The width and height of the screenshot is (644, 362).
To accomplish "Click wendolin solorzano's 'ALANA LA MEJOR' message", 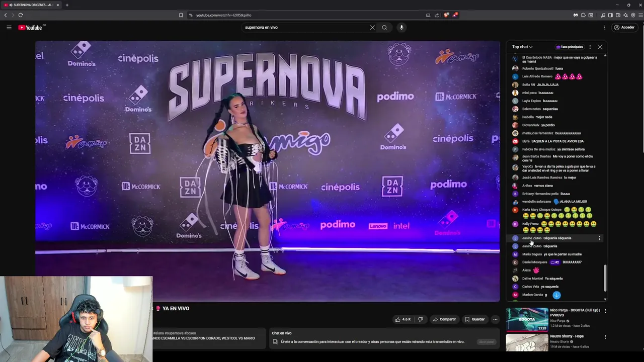I will click(574, 202).
